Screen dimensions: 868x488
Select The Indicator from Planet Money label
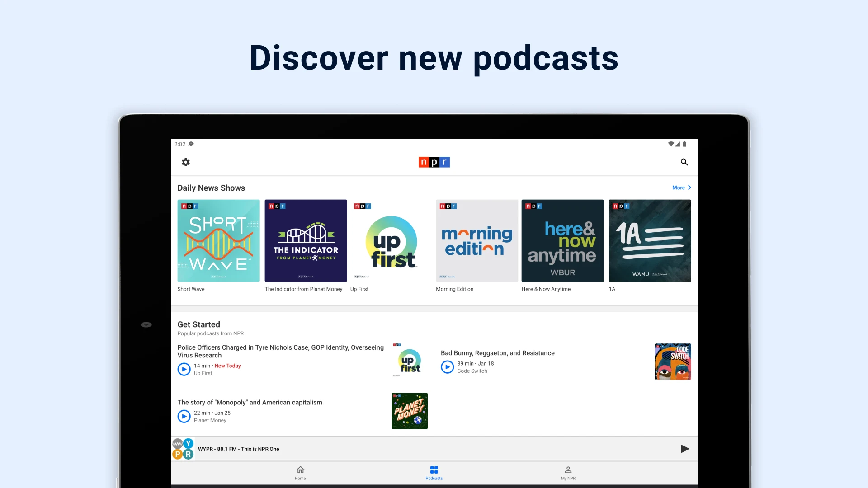(303, 289)
